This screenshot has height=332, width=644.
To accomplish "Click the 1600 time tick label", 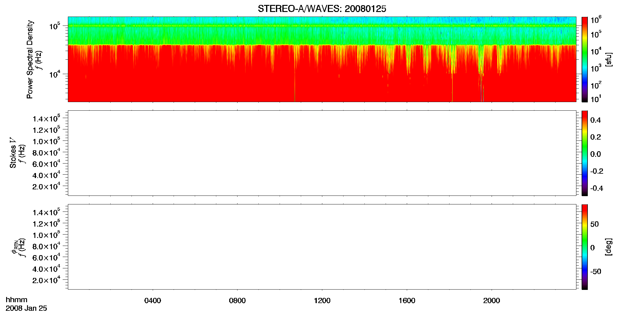I will 407,301.
